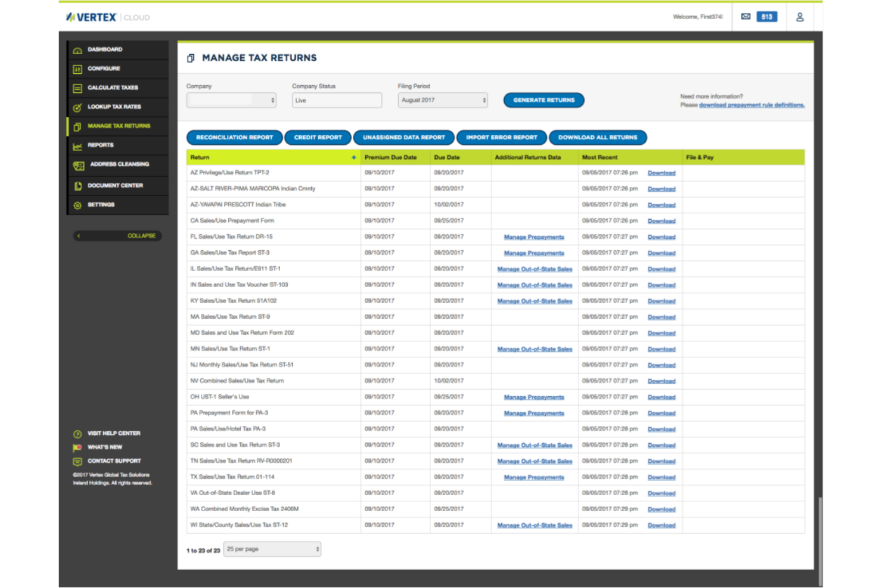Screen dimensions: 882x588
Task: Open the Reports panel icon
Action: [x=77, y=145]
